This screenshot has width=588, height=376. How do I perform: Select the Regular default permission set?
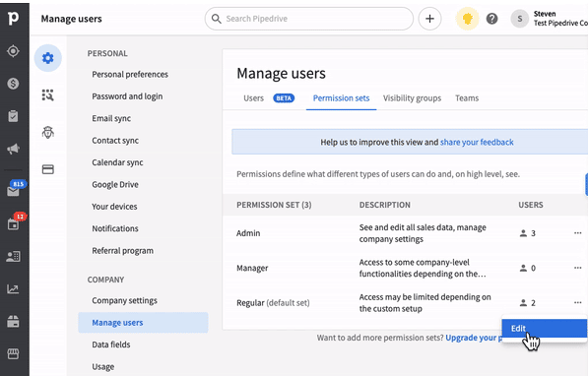tap(273, 302)
